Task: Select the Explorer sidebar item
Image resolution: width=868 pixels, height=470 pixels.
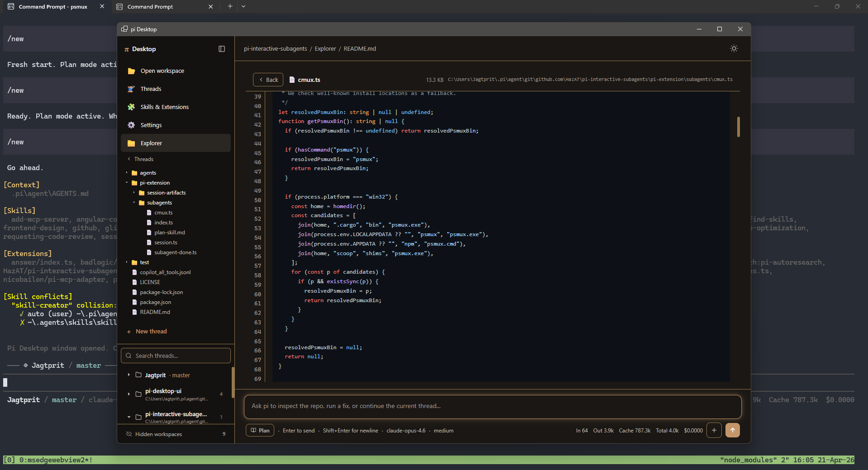Action: click(x=176, y=143)
